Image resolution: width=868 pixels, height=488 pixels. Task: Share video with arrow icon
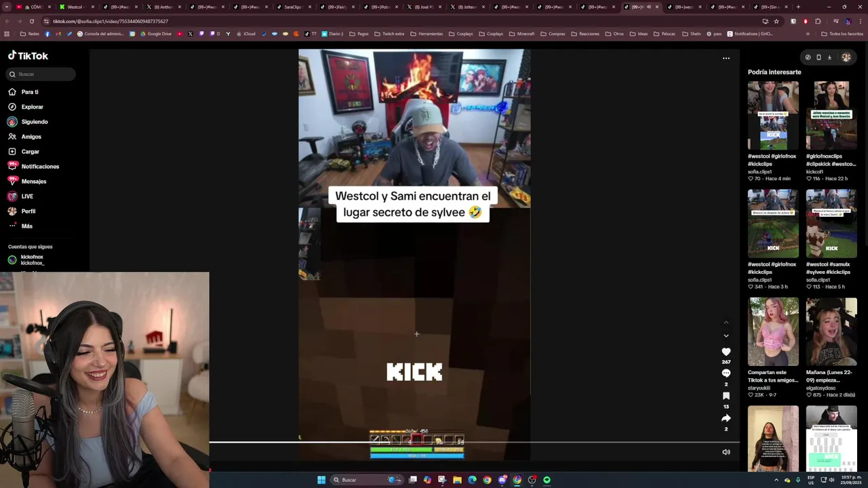pos(726,418)
